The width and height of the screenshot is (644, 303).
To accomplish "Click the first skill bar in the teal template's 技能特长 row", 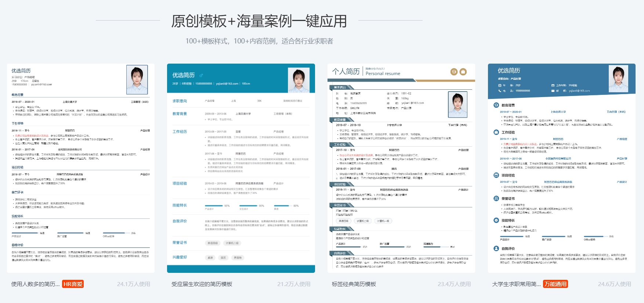I will (x=214, y=206).
